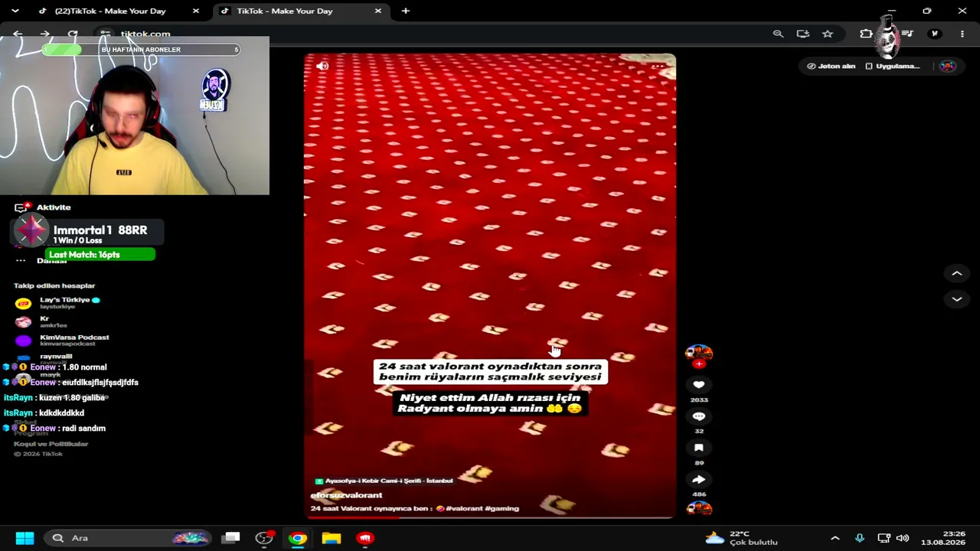
Task: Bookmark this page with the star icon
Action: tap(828, 34)
